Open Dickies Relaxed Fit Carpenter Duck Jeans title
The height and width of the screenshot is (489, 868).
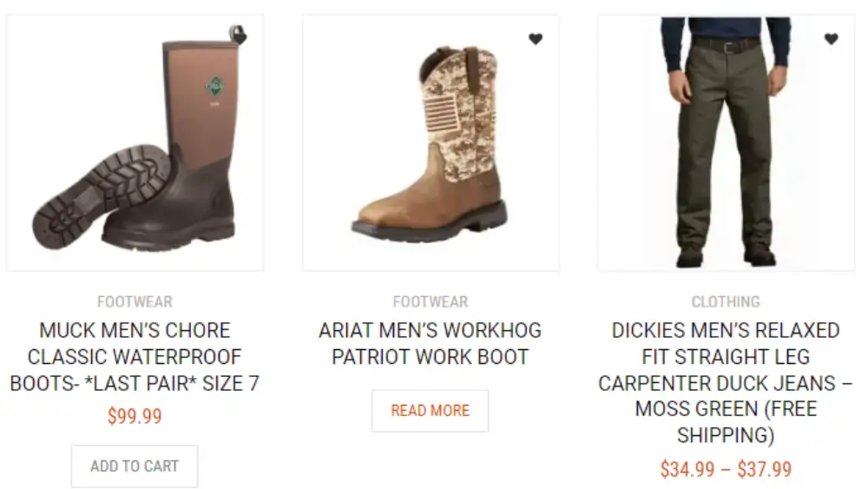(x=726, y=383)
